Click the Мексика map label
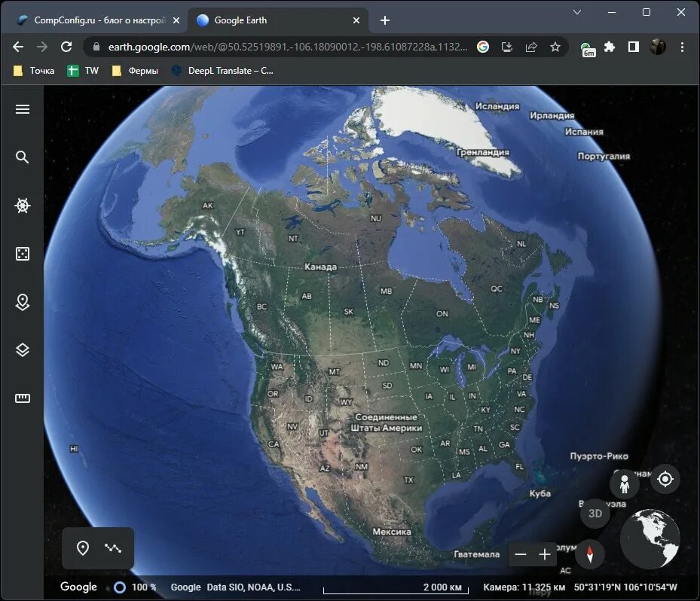The height and width of the screenshot is (601, 700). pos(392,532)
